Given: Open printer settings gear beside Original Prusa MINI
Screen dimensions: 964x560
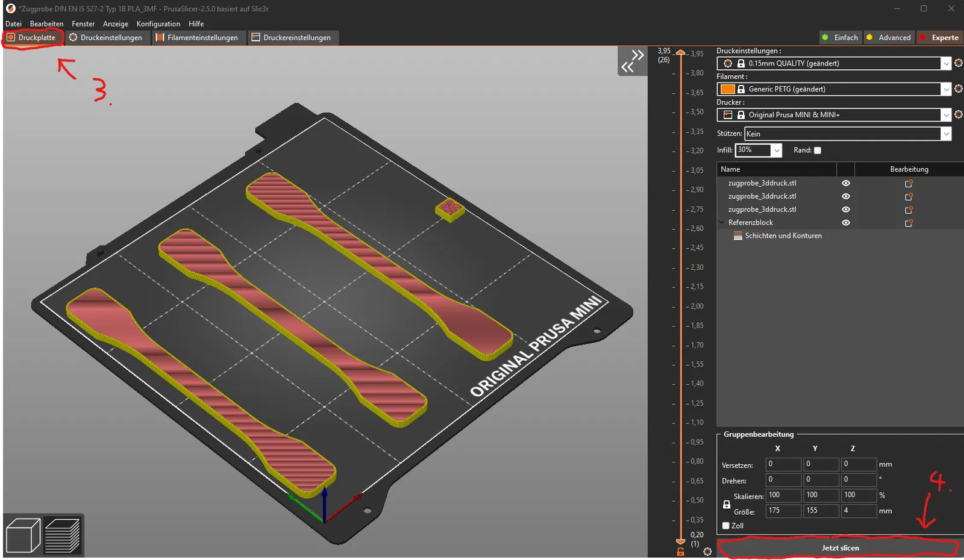Looking at the screenshot, I should [x=959, y=114].
